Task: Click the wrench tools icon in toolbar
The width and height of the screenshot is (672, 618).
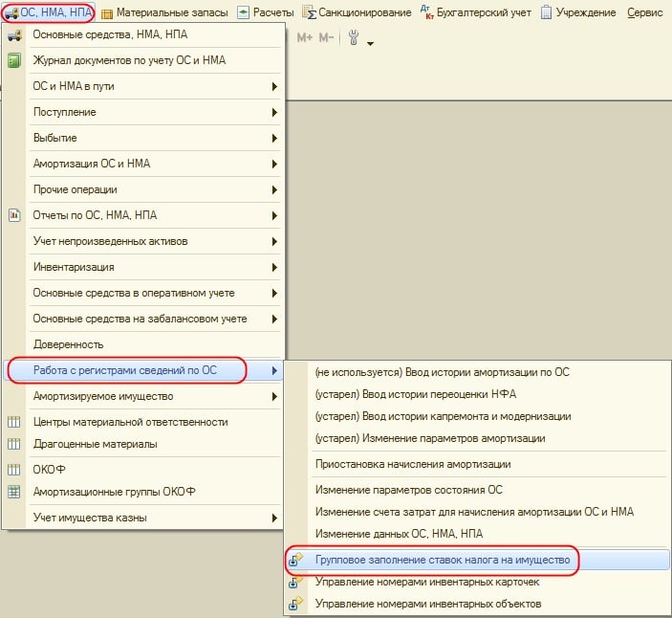Action: click(x=353, y=38)
